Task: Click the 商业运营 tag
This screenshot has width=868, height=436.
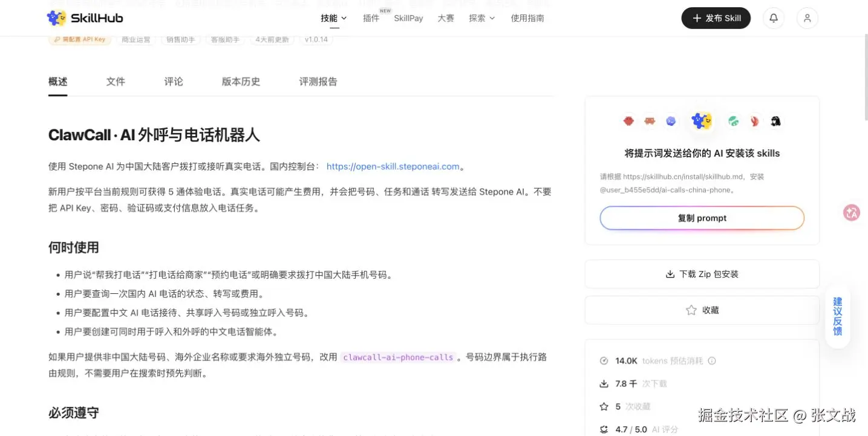Action: pos(135,39)
